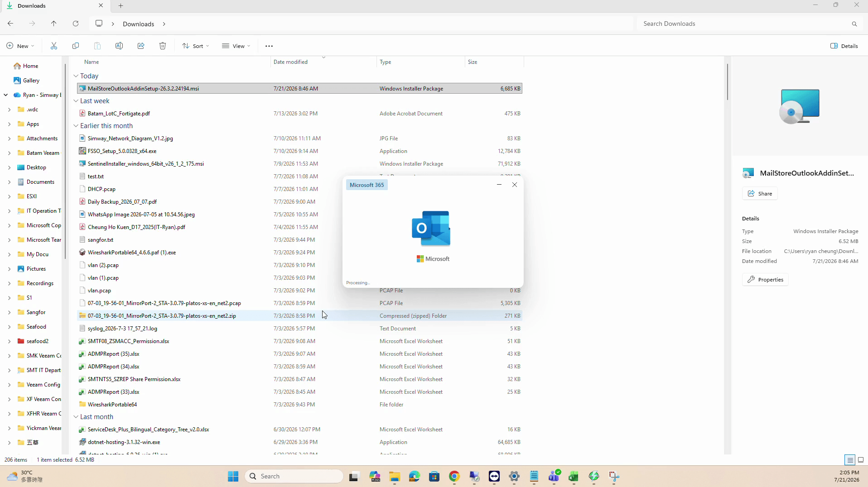
Task: Open File Explorer from taskbar
Action: click(395, 476)
